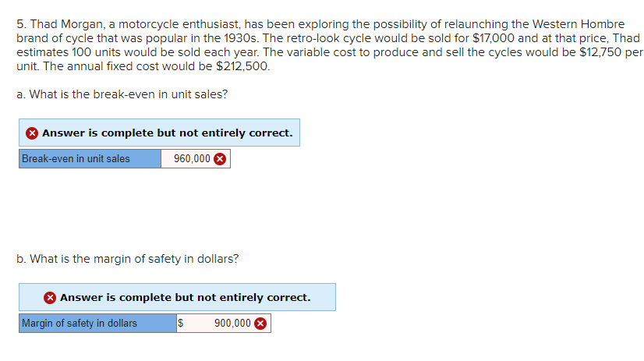The height and width of the screenshot is (361, 644).
Task: Click error icon in break-even answer banner
Action: 32,133
